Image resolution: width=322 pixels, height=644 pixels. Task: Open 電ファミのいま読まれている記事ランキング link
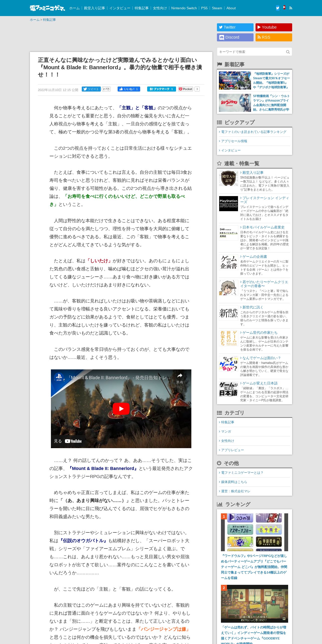coord(254,132)
